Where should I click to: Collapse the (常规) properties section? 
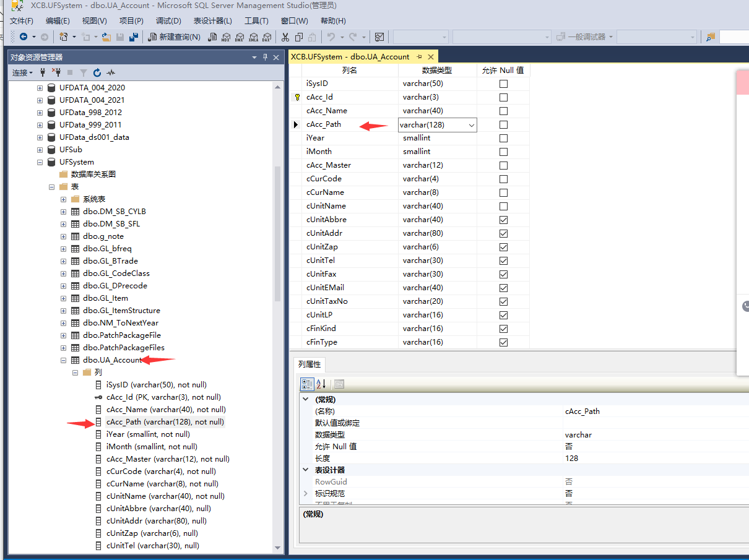click(306, 400)
